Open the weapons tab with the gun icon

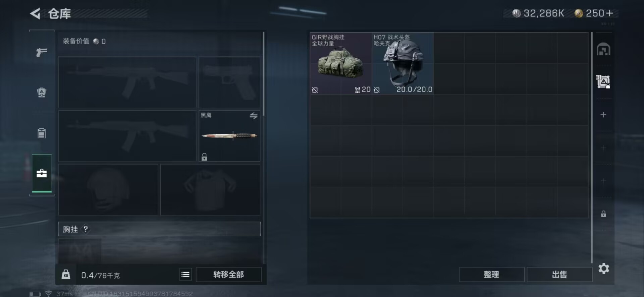[x=42, y=52]
